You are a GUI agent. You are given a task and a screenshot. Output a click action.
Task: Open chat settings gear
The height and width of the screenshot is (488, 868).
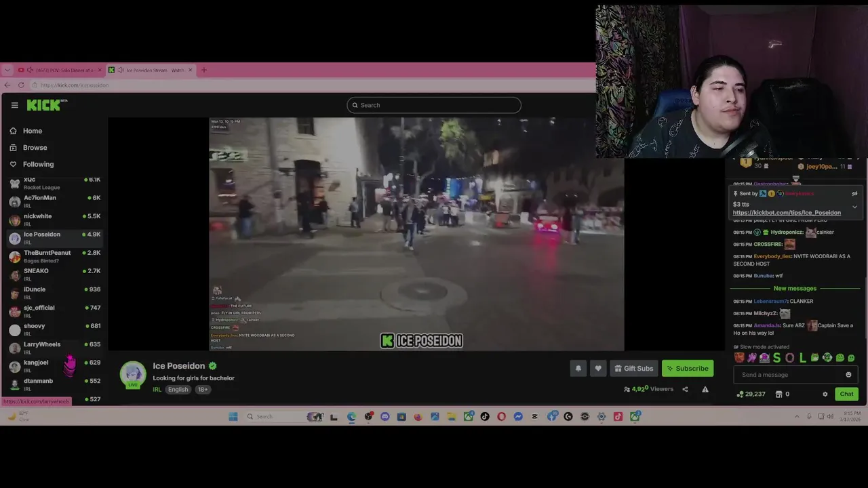[825, 394]
